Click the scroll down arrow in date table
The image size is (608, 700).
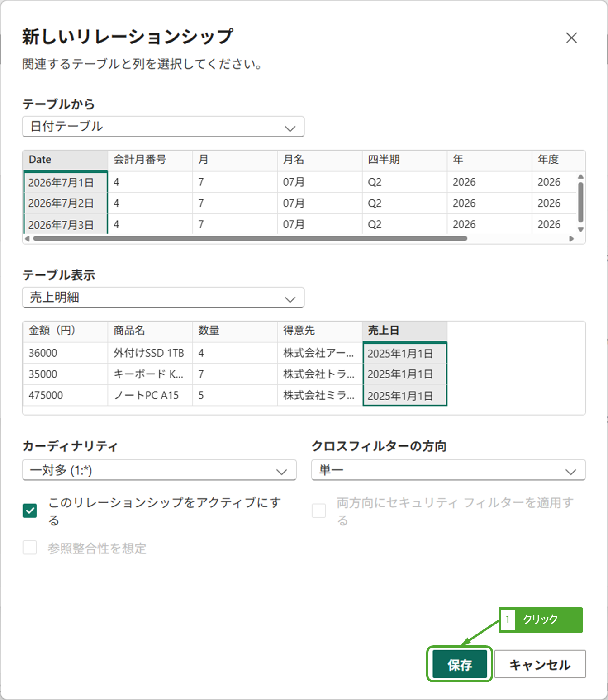click(581, 229)
